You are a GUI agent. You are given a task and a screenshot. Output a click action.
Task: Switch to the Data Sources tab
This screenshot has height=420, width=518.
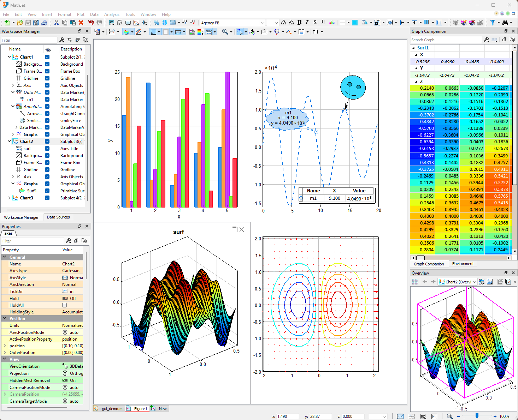tap(58, 217)
